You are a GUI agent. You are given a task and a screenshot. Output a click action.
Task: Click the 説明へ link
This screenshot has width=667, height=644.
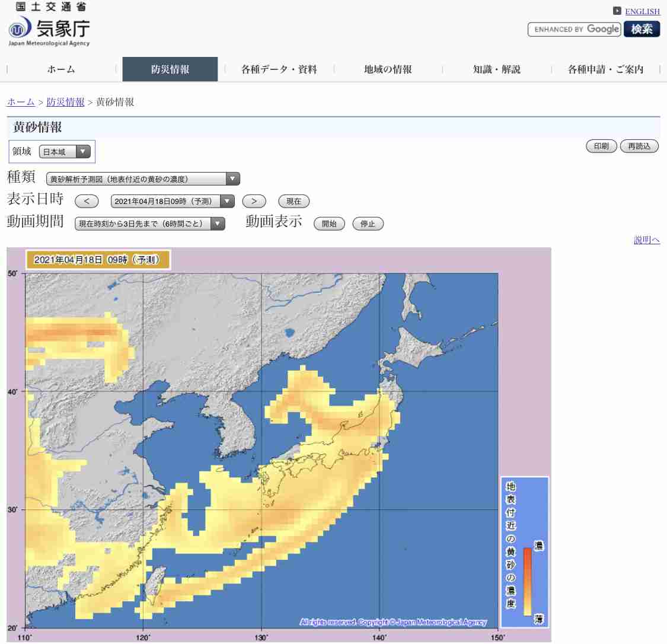coord(647,240)
